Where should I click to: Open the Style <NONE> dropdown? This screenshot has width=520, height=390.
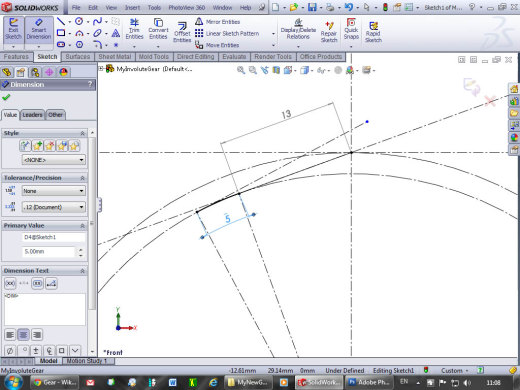point(53,160)
